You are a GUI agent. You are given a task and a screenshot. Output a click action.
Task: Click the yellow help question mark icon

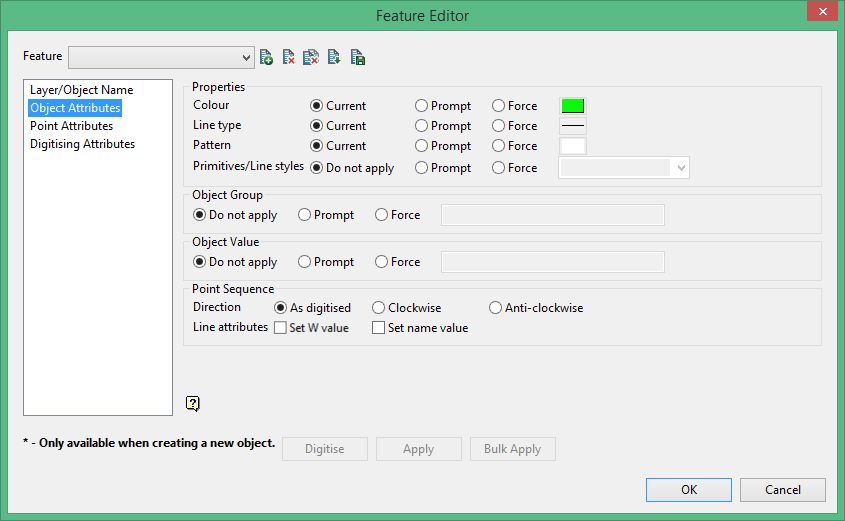coord(193,403)
